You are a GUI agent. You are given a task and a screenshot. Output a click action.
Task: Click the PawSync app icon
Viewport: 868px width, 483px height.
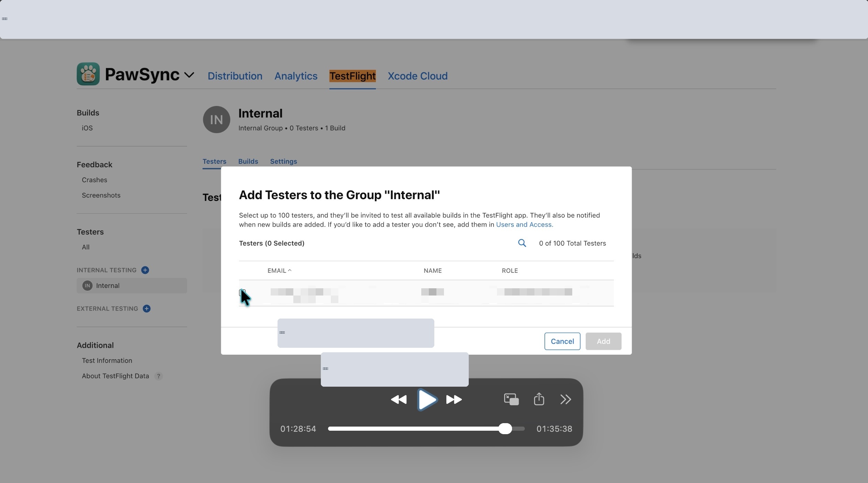coord(88,74)
